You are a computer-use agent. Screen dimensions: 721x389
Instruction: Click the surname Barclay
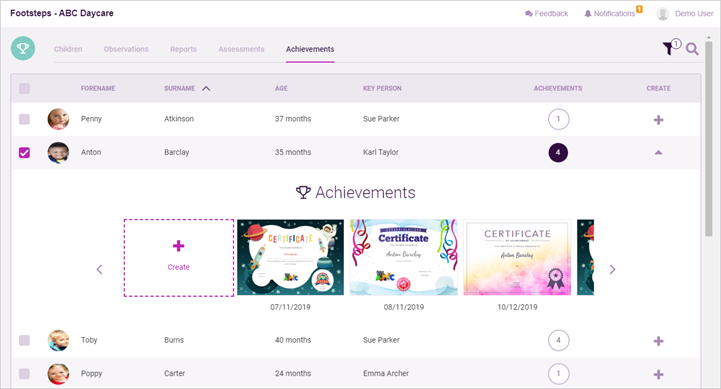(177, 152)
